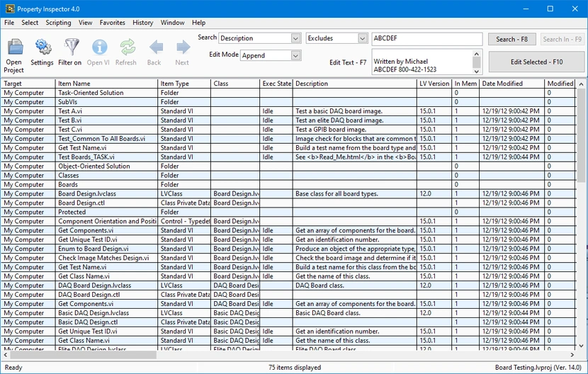
Task: Select the Object-Oriented Solution row
Action: click(288, 166)
